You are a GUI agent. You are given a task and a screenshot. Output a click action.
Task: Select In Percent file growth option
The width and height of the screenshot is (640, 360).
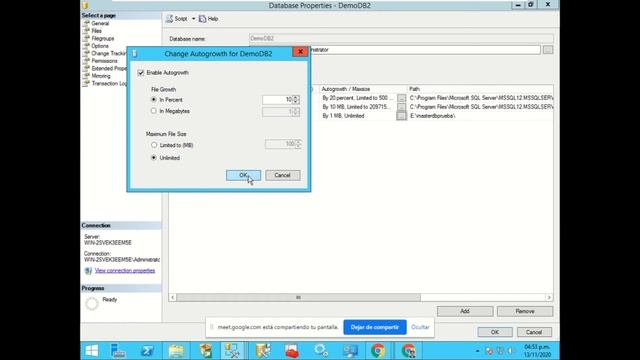(x=154, y=100)
